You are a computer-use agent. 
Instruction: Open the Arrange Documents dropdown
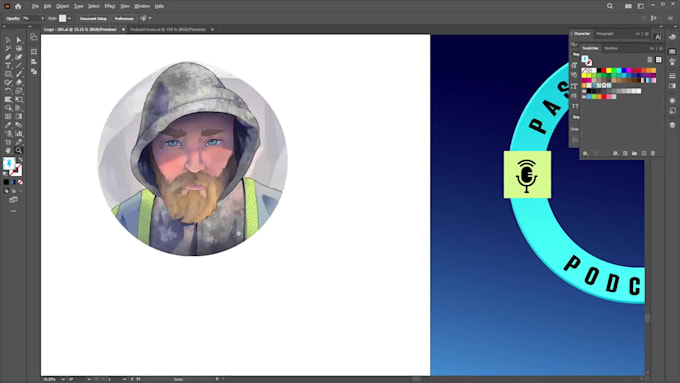(x=628, y=6)
